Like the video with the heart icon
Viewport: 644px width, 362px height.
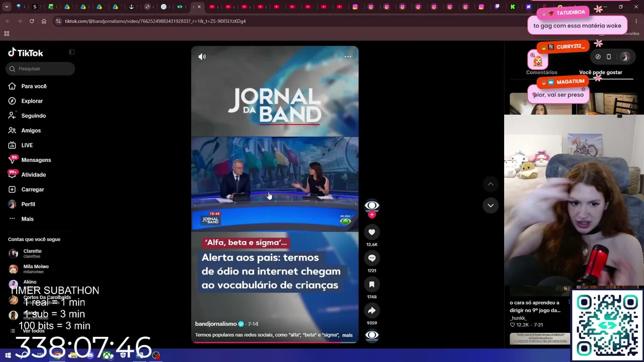pyautogui.click(x=372, y=232)
